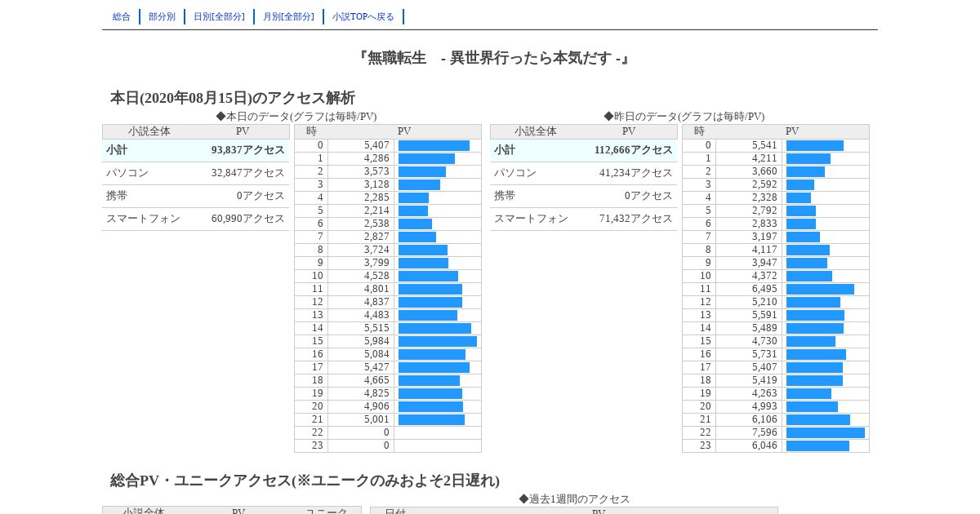Click the blue bar for yesterday's 11時

820,289
